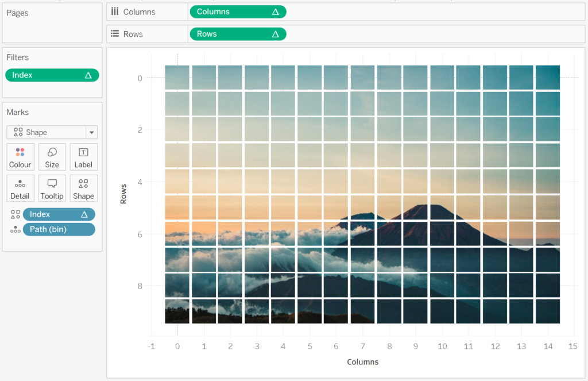Image resolution: width=588 pixels, height=381 pixels.
Task: Click shape icon beside Index pill in Marks
Action: coord(16,214)
